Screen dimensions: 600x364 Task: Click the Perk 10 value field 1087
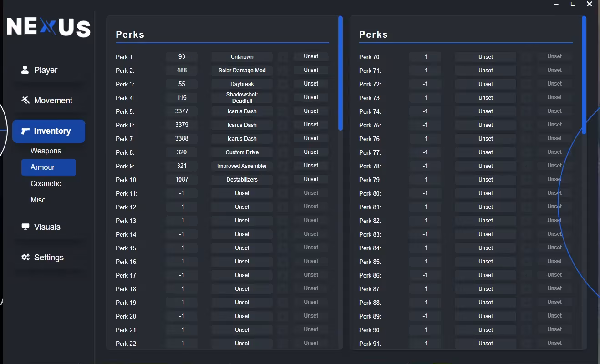(x=182, y=179)
